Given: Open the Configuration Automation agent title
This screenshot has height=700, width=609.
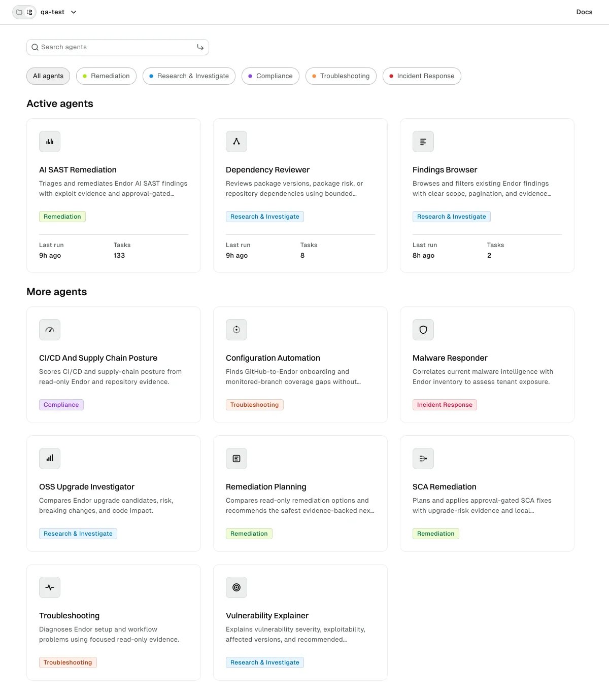Looking at the screenshot, I should pos(273,358).
